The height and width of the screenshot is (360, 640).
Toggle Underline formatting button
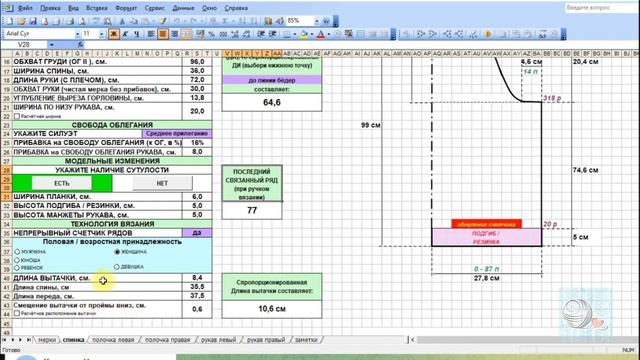pos(137,34)
